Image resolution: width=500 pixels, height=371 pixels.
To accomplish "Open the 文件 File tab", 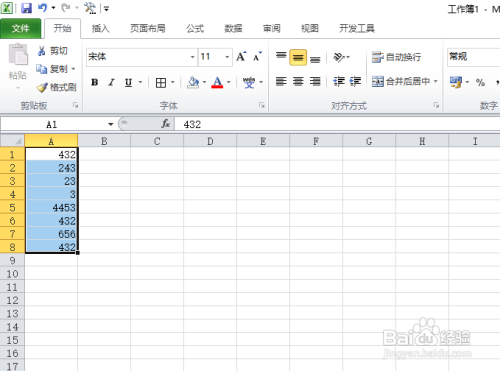I will click(21, 29).
